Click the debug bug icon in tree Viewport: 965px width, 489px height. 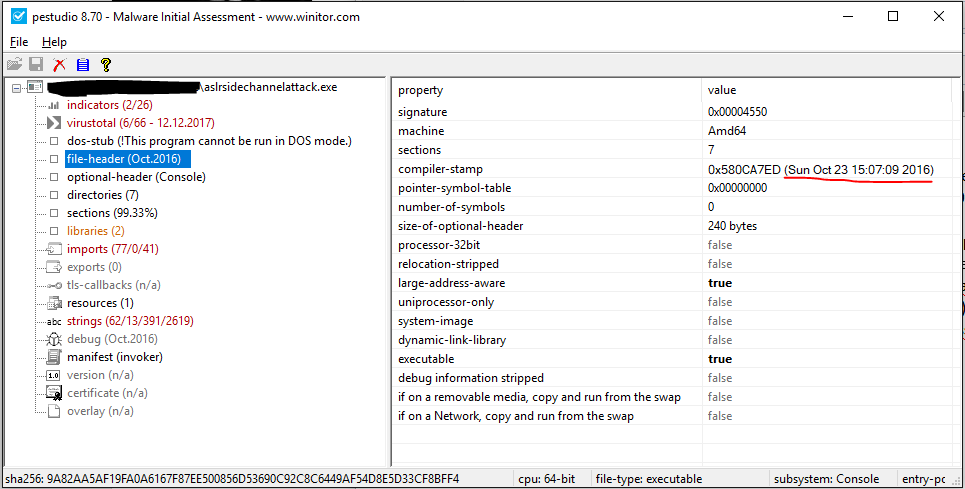(x=54, y=339)
